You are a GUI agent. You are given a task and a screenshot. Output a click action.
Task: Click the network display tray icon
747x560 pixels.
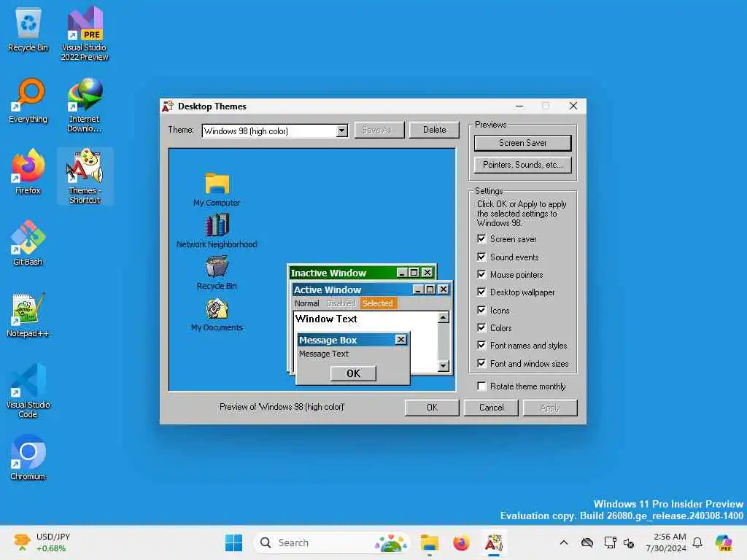(610, 542)
